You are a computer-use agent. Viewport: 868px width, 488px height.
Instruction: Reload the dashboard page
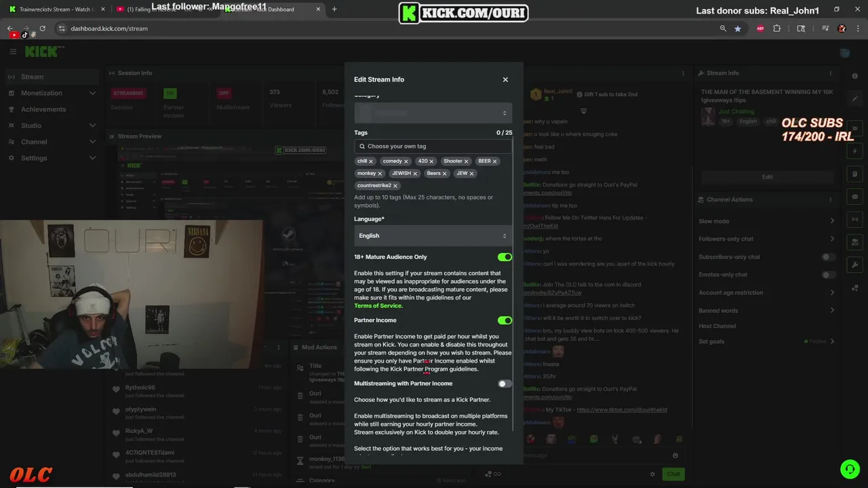click(42, 28)
